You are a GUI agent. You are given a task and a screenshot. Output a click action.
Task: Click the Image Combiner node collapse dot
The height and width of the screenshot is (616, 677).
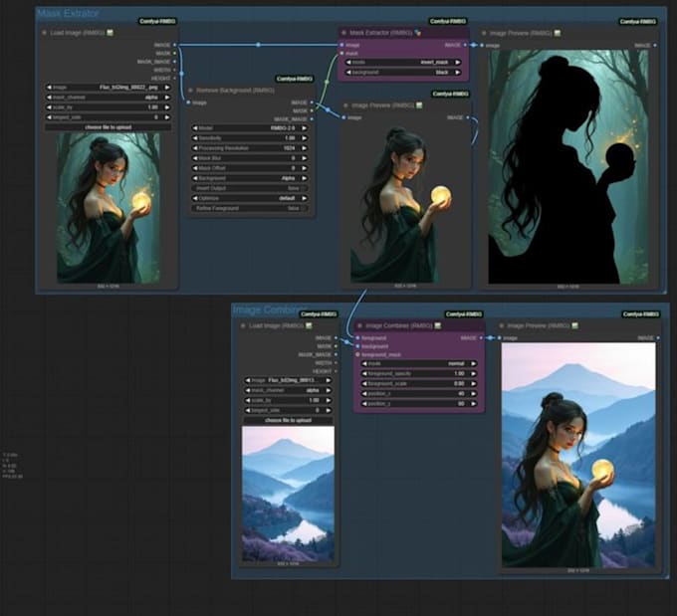pos(360,325)
